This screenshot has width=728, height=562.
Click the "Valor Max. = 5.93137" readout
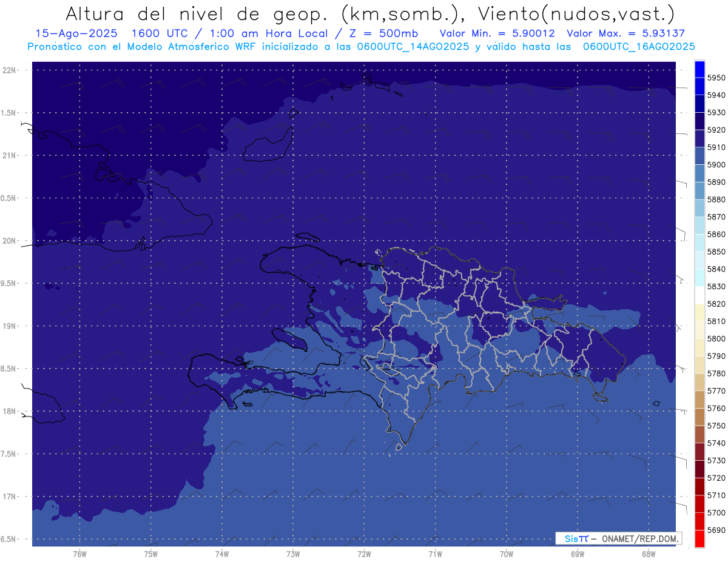pyautogui.click(x=625, y=33)
